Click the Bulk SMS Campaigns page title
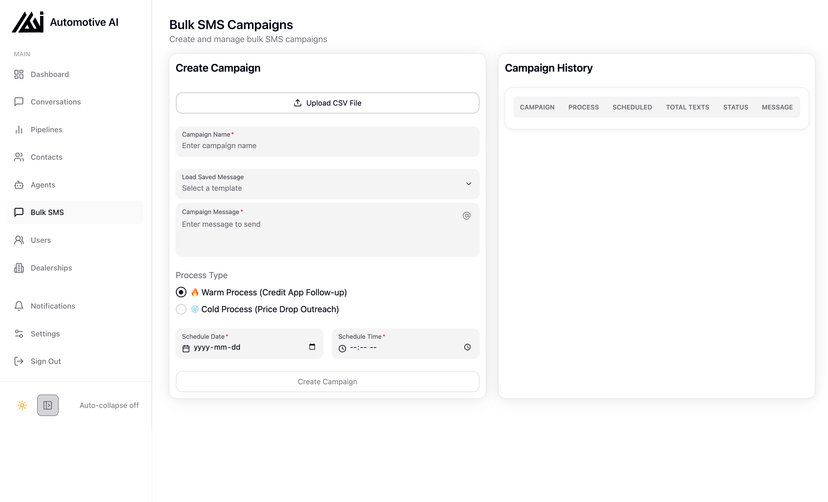 point(231,25)
